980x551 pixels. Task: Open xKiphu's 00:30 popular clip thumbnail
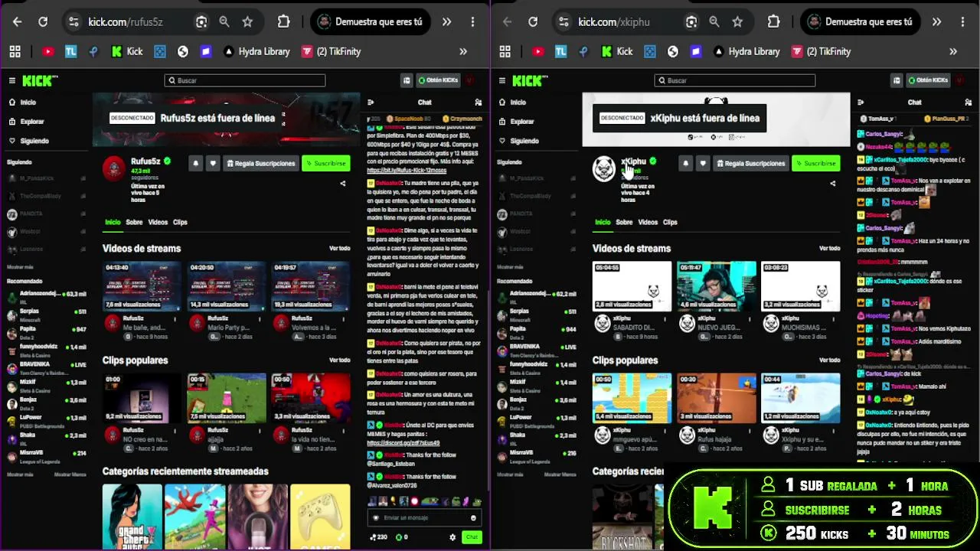(716, 398)
